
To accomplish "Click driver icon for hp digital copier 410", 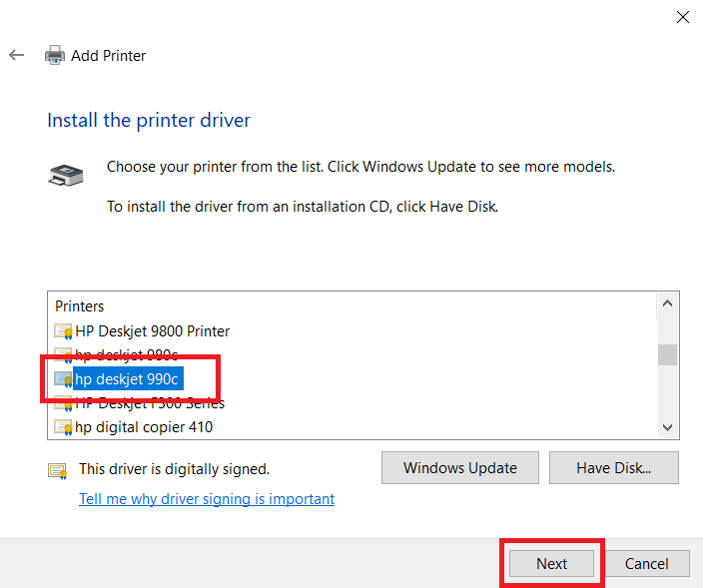I will click(x=63, y=427).
